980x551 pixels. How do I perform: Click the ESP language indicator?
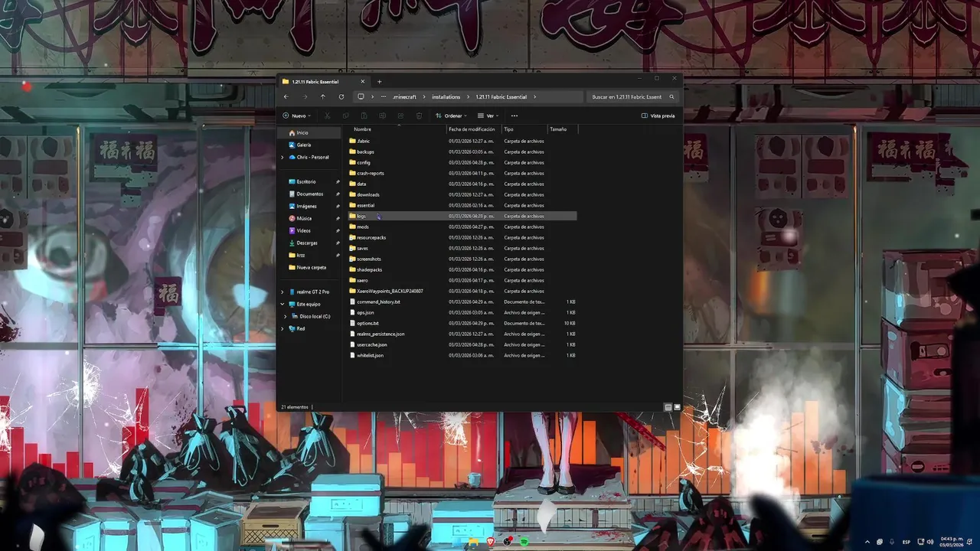click(906, 542)
